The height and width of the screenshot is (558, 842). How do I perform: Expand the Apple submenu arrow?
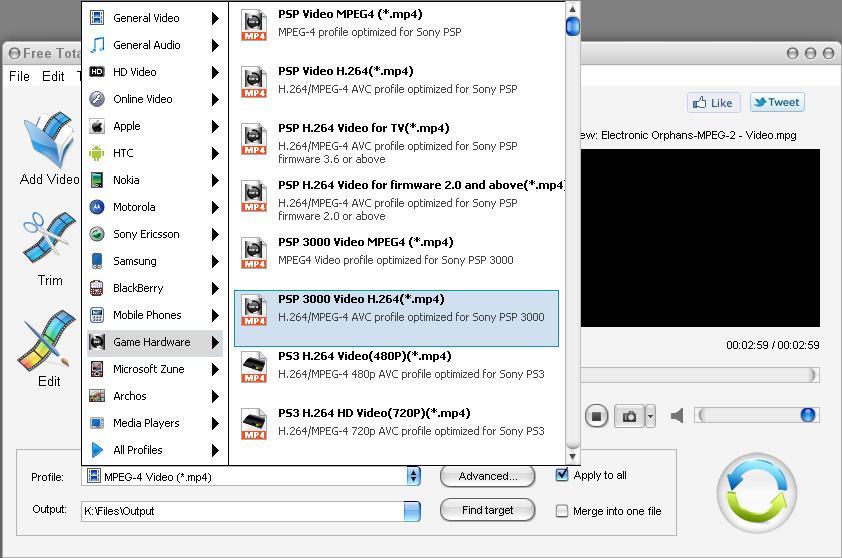(215, 126)
